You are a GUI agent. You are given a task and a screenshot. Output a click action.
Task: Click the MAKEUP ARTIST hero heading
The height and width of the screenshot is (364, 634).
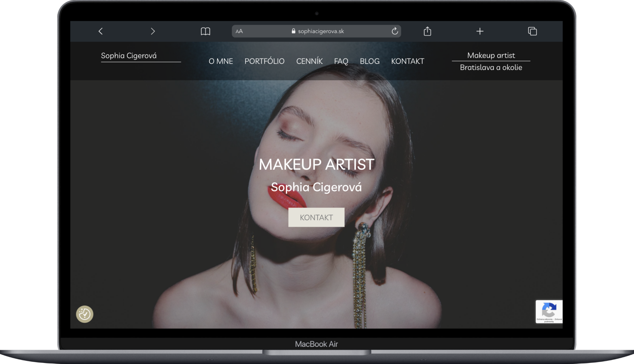click(316, 164)
